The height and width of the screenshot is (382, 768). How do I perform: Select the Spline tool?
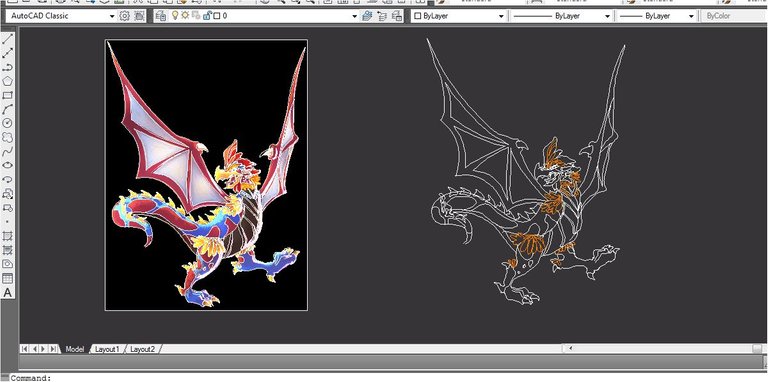click(7, 151)
